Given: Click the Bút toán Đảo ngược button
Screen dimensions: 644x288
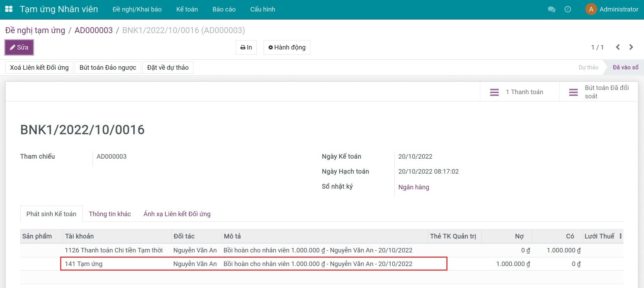Looking at the screenshot, I should pos(108,68).
